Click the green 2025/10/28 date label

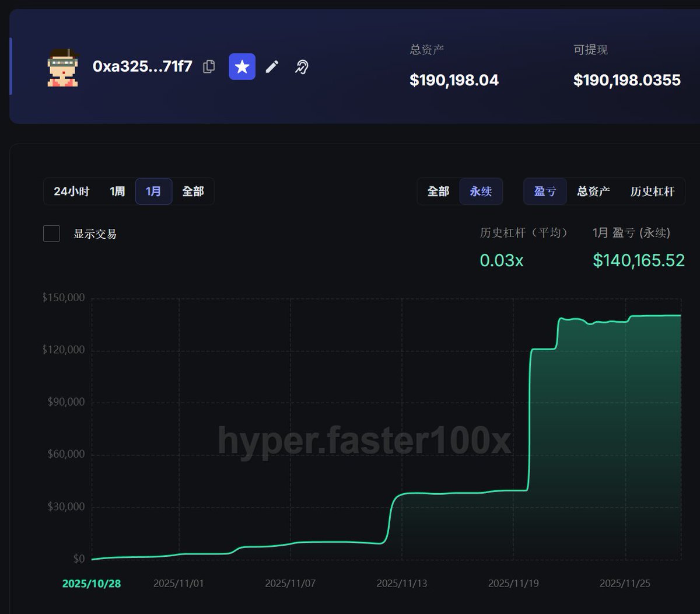(x=92, y=582)
